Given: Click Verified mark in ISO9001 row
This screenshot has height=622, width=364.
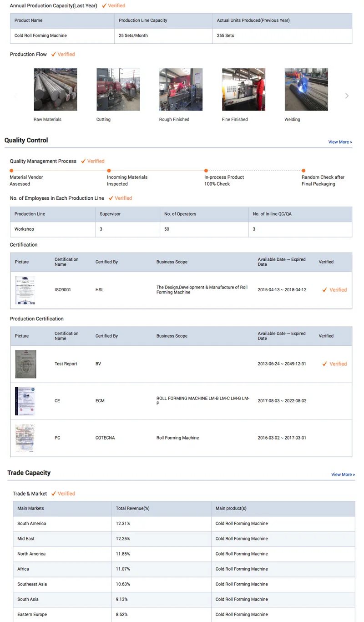Looking at the screenshot, I should [334, 290].
